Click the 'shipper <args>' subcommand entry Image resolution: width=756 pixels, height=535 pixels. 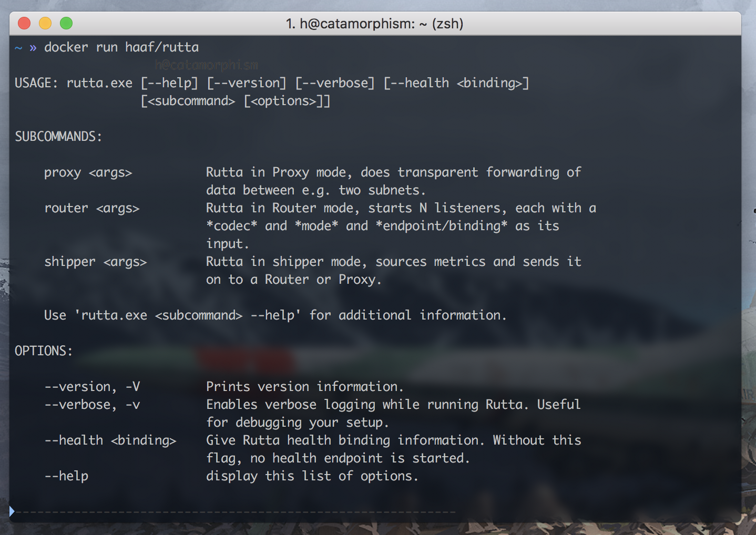[x=95, y=262]
